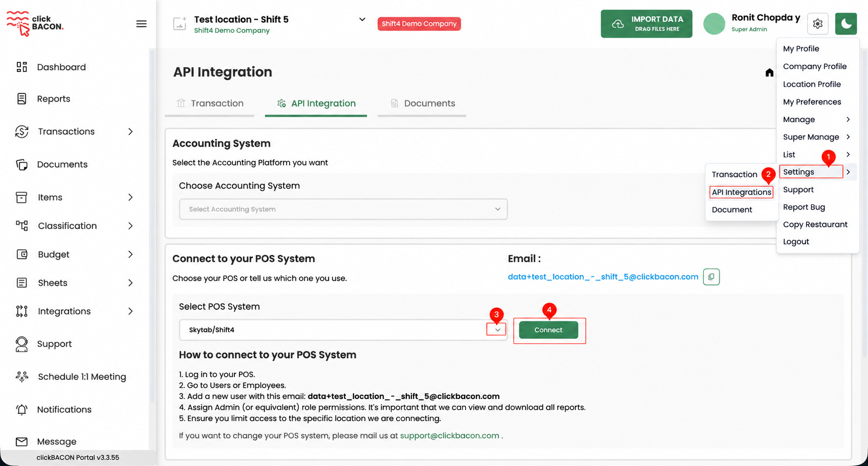Open the Settings submenu entry

click(x=811, y=172)
